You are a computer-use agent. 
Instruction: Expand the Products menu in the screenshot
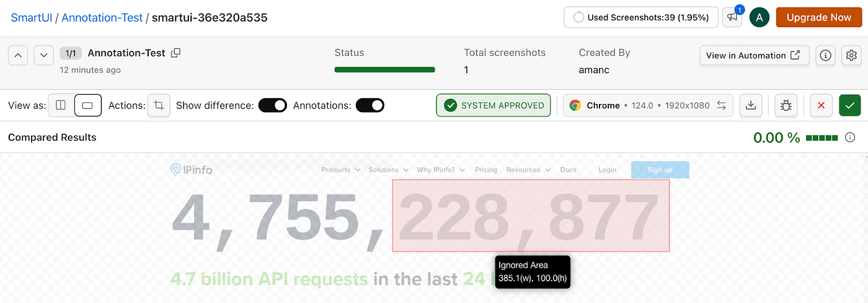340,170
